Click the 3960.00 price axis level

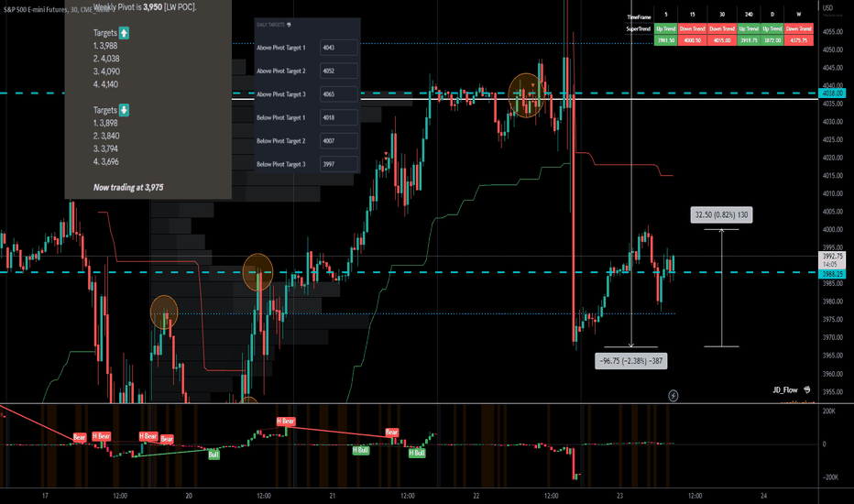(833, 374)
